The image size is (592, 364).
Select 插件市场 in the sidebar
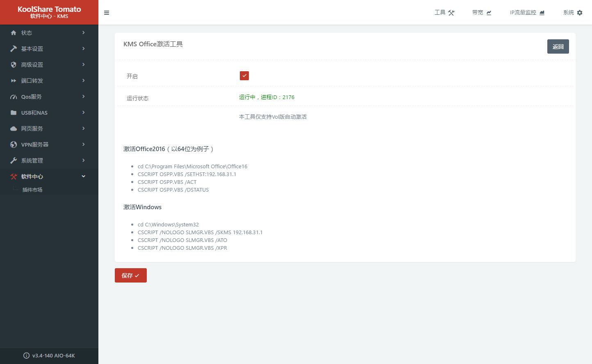[x=32, y=190]
